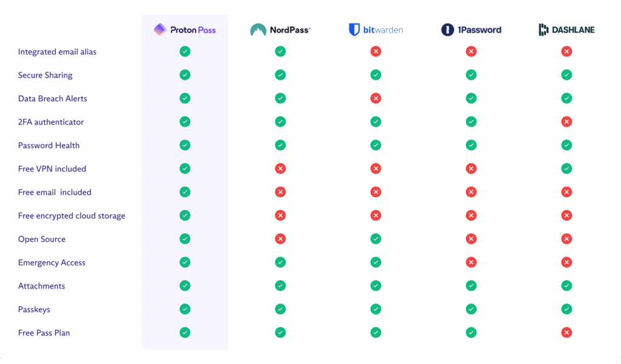The width and height of the screenshot is (621, 364).
Task: Click the Integrated email alias row label
Action: 57,52
